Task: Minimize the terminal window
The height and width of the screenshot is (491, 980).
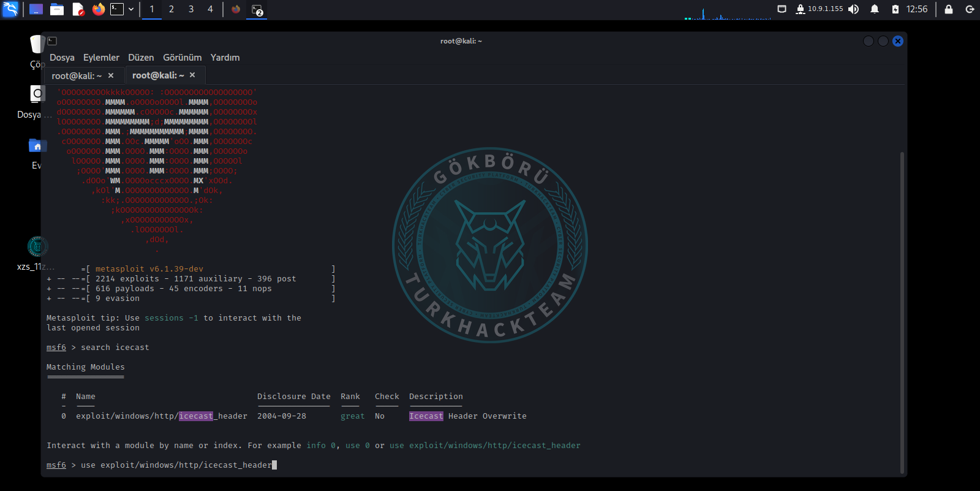Action: tap(869, 41)
